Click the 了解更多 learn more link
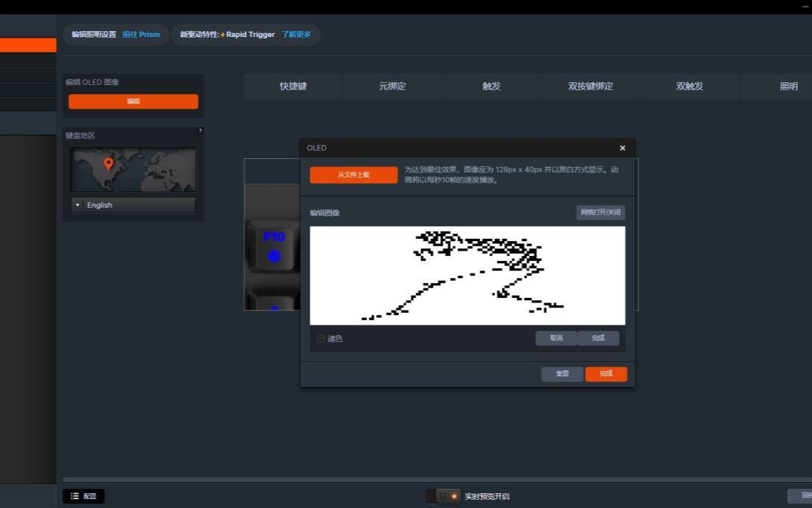The image size is (812, 508). (x=296, y=35)
